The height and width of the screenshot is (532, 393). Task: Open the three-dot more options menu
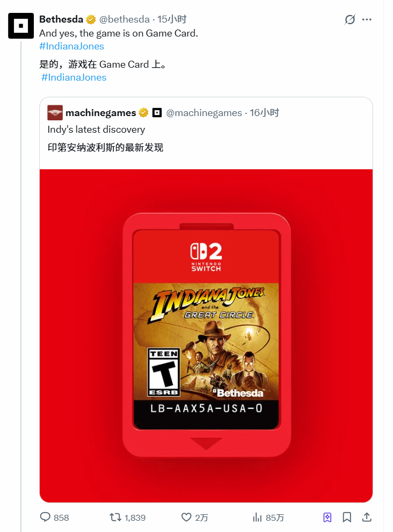coord(367,20)
